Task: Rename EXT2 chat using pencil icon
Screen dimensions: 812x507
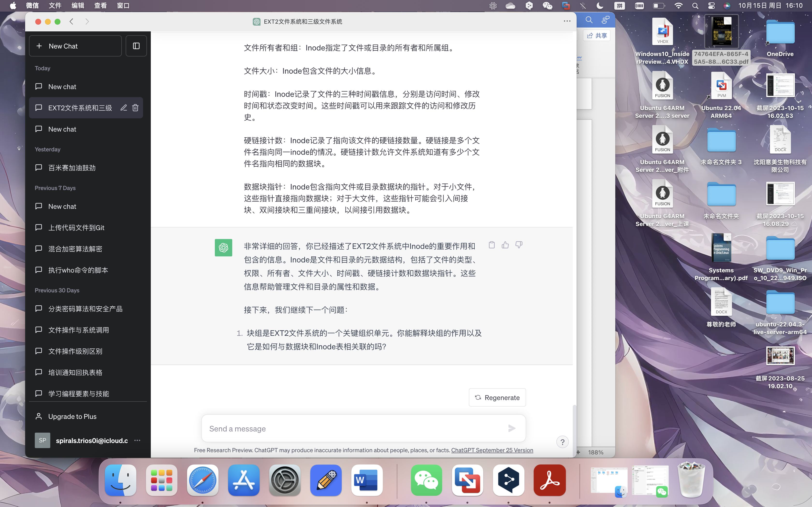Action: (123, 108)
